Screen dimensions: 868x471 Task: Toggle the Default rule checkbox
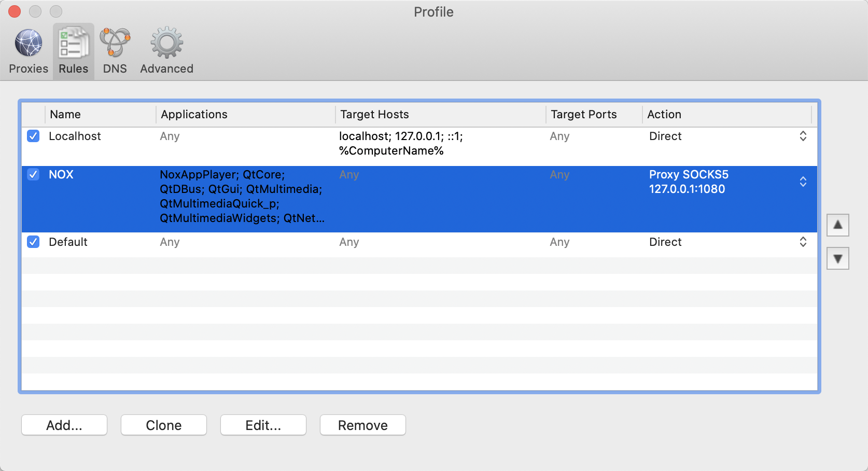click(x=33, y=242)
